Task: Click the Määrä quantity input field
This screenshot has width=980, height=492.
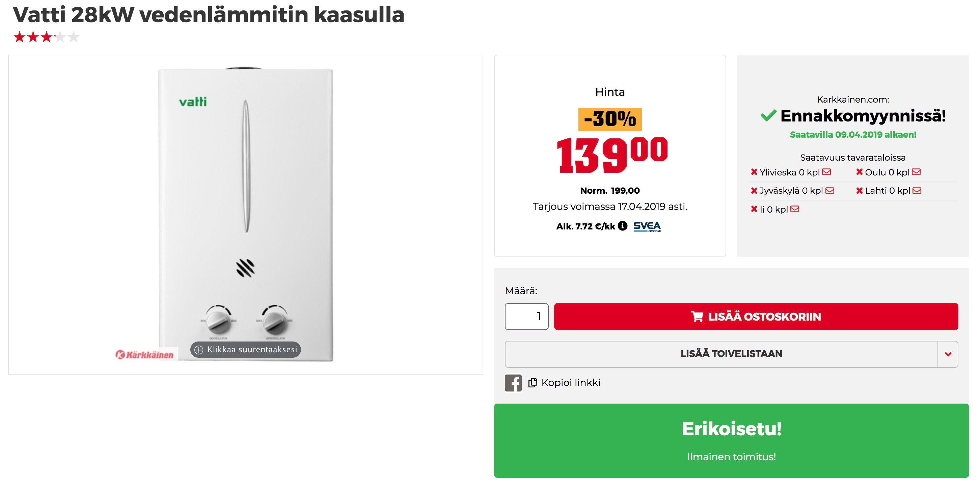Action: point(526,317)
